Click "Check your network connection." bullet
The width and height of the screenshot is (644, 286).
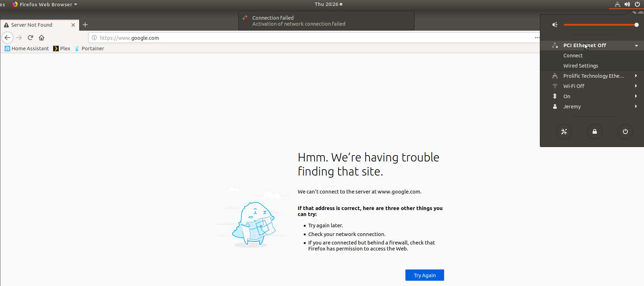[347, 234]
